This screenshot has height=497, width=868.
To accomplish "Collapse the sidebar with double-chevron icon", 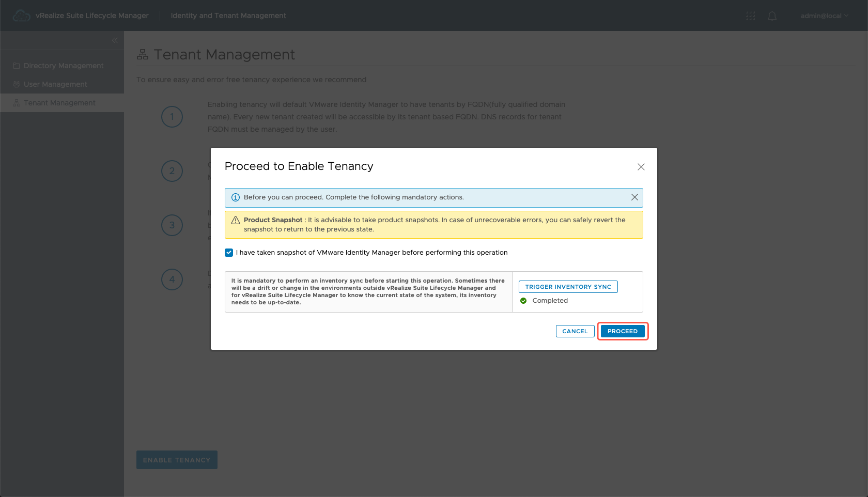I will 115,40.
